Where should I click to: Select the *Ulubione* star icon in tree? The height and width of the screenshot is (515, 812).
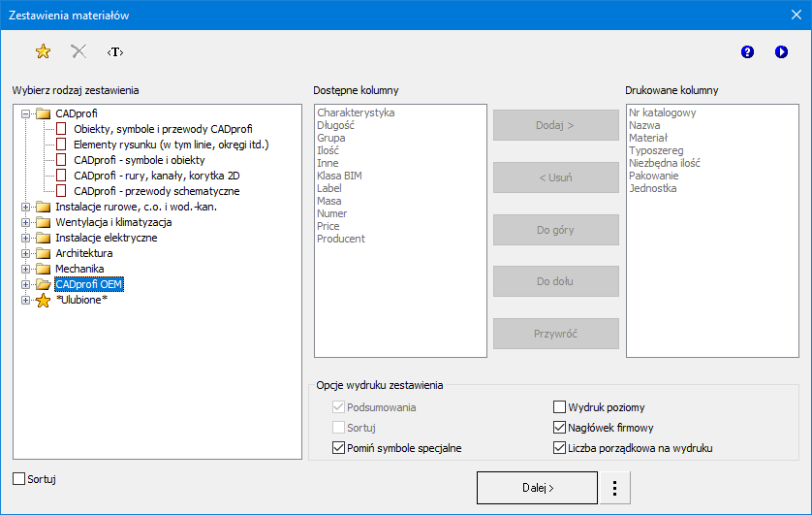[x=43, y=301]
